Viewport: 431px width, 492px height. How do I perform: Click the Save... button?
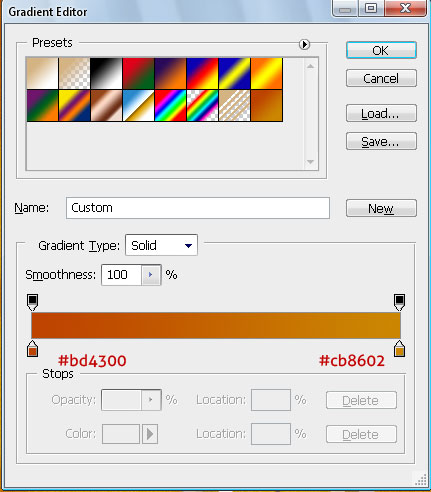381,141
